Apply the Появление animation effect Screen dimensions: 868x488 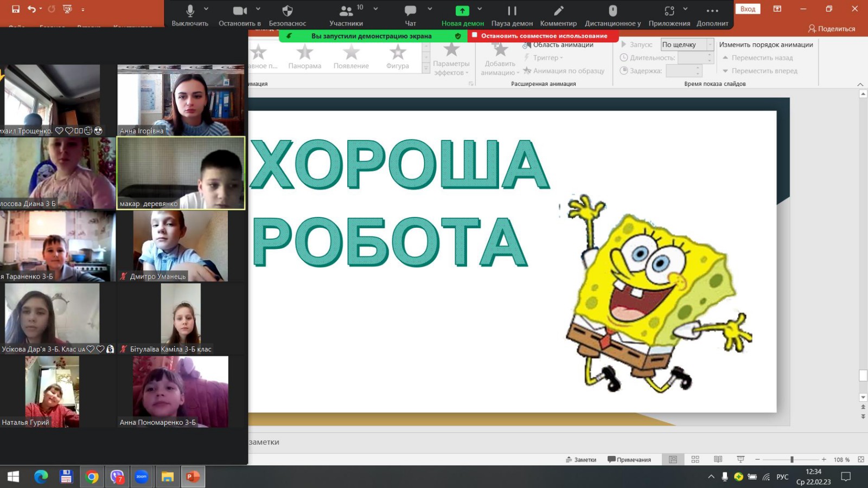pyautogui.click(x=351, y=57)
